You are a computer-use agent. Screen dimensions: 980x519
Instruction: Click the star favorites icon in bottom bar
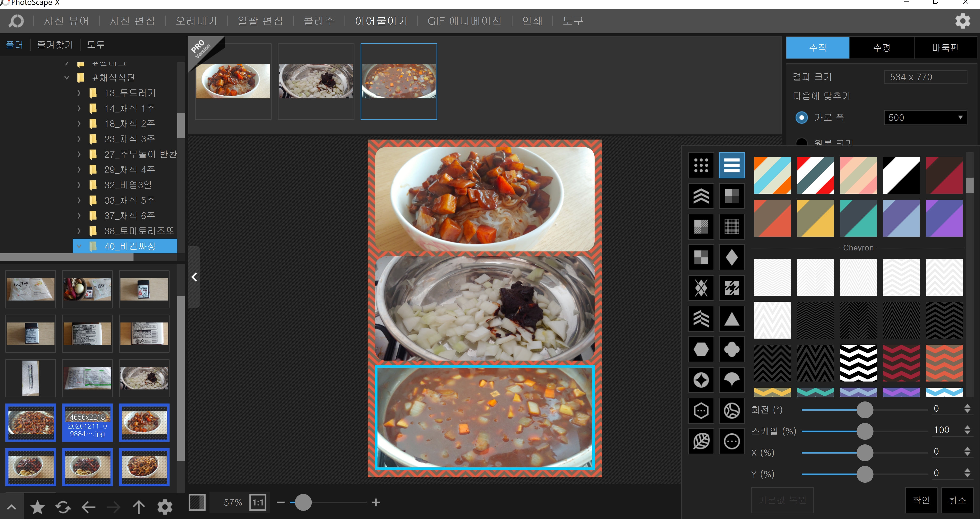click(37, 507)
